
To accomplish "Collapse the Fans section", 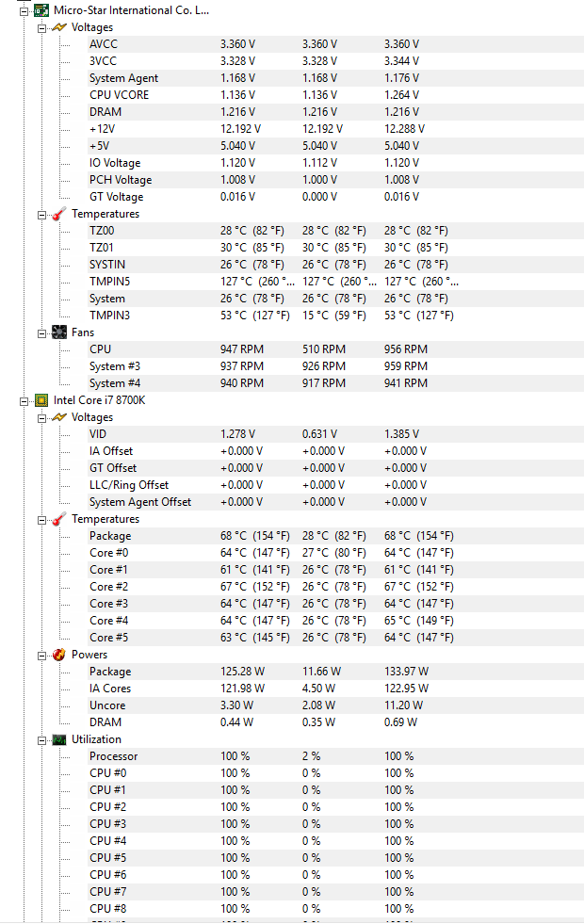I will tap(41, 333).
